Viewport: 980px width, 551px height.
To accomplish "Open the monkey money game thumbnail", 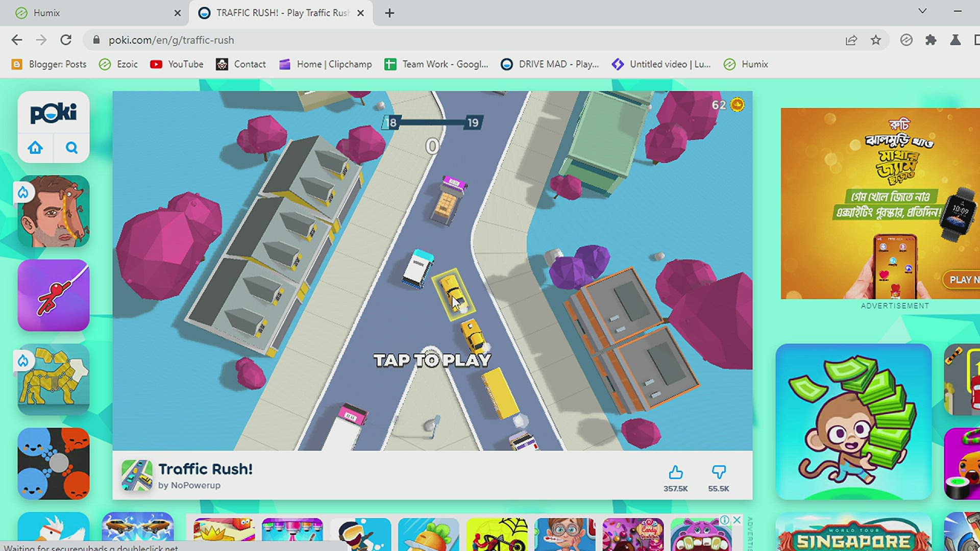I will (x=853, y=421).
